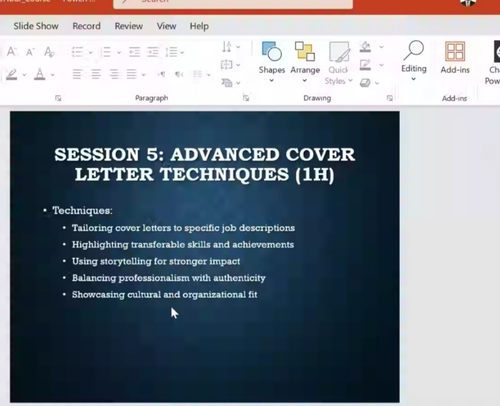Viewport: 500px width, 406px height.
Task: Expand the shape outline dropdown arrow
Action: (x=381, y=65)
